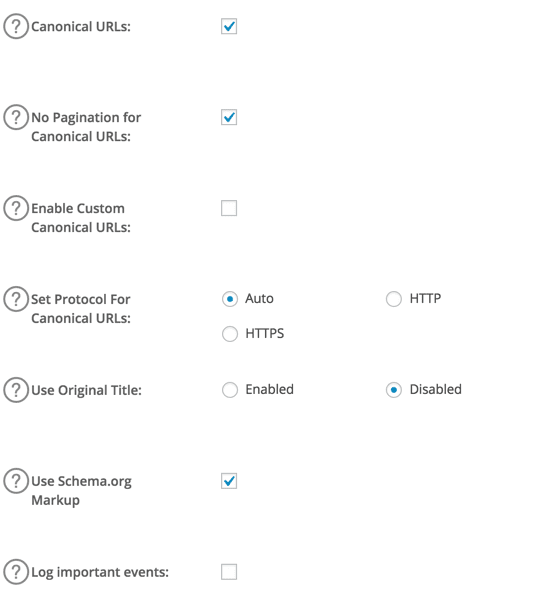Enable Custom Canonical URLs checkbox
The width and height of the screenshot is (554, 601).
[229, 208]
